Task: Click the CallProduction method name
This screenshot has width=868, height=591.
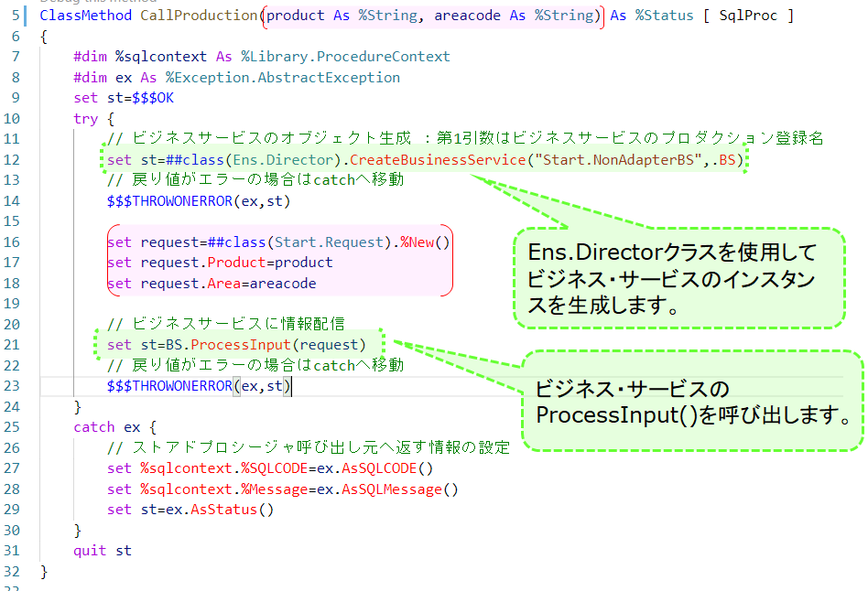Action: (x=197, y=16)
